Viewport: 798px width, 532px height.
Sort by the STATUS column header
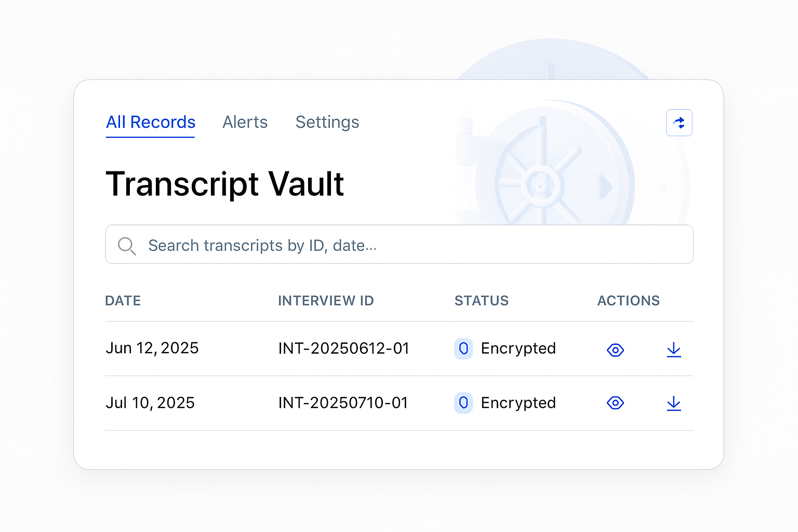[x=482, y=301]
